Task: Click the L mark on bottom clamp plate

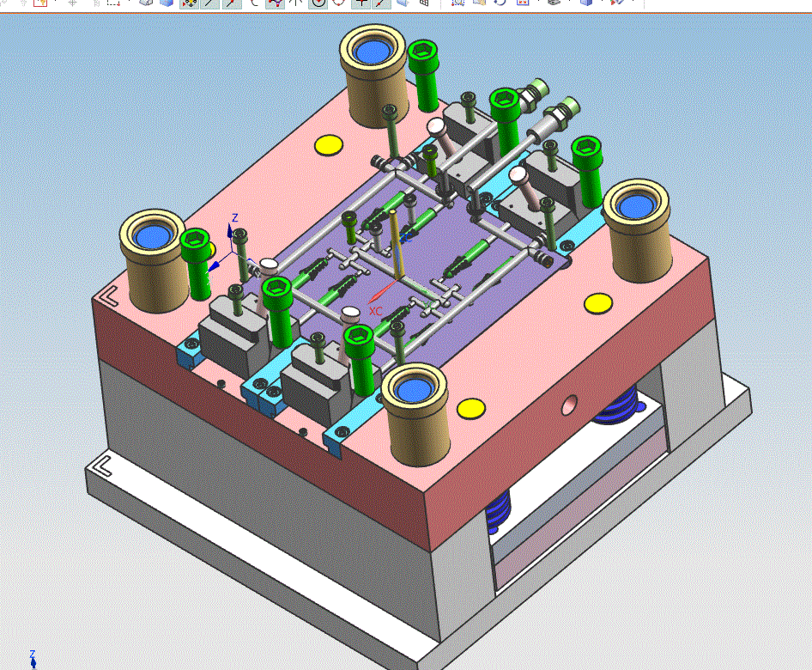Action: (x=103, y=466)
